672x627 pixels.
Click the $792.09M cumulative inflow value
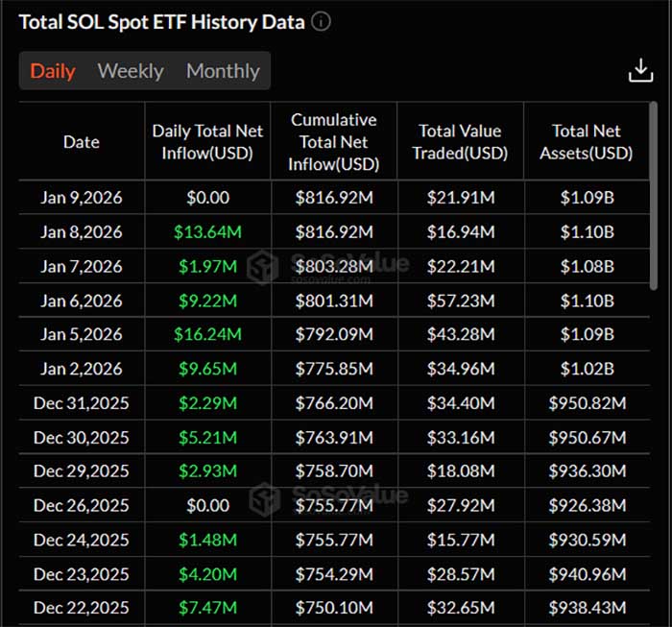[334, 334]
